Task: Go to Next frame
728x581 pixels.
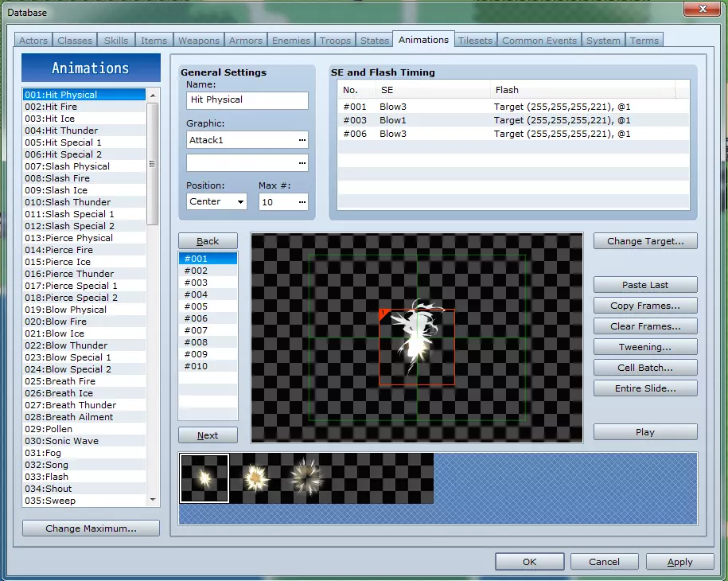Action: point(208,435)
